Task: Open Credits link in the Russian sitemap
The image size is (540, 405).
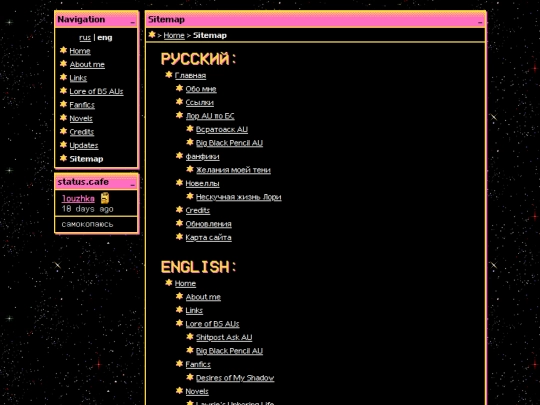Action: coord(197,210)
